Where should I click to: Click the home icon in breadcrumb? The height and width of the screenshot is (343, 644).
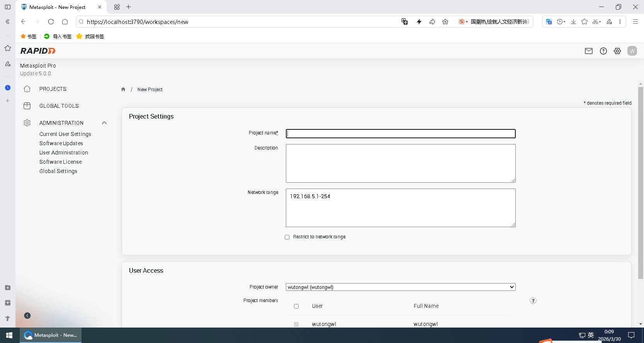click(123, 89)
